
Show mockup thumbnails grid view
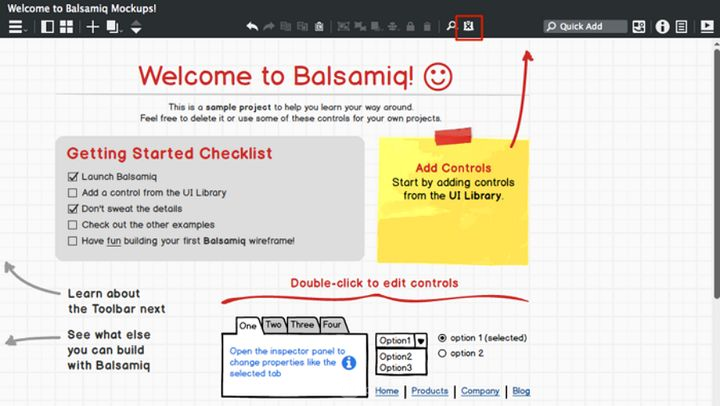click(x=67, y=27)
